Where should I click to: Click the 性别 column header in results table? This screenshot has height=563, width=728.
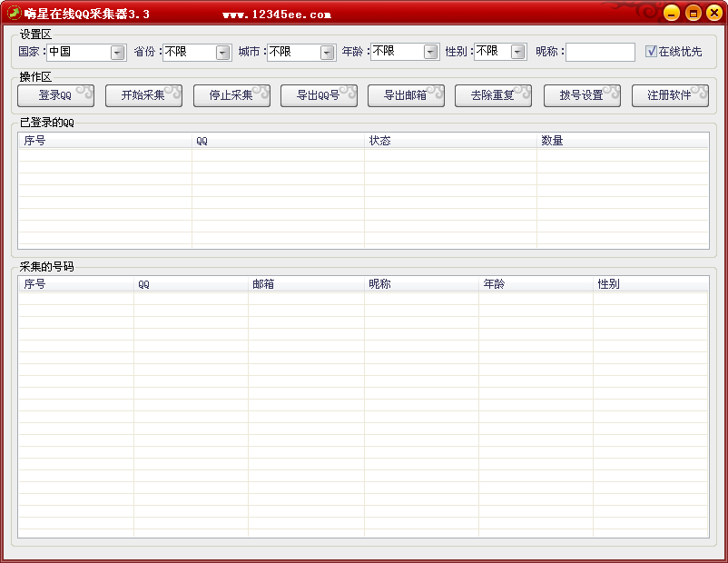(651, 284)
